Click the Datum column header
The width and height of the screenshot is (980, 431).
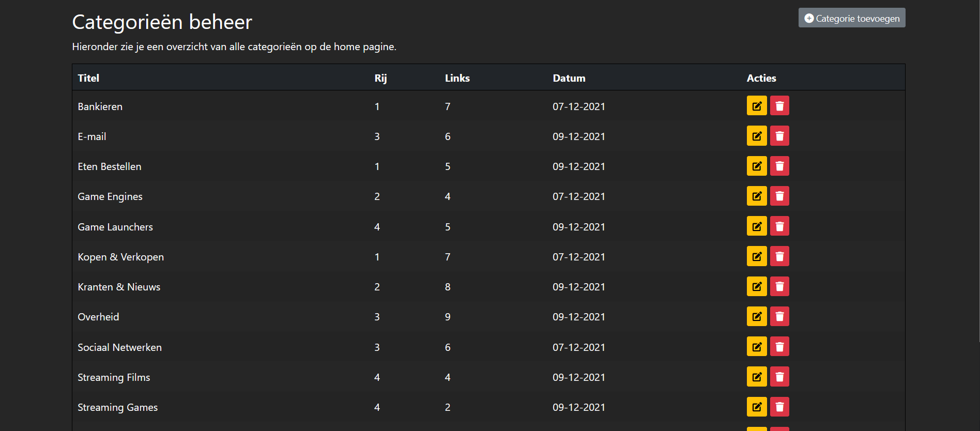tap(569, 78)
